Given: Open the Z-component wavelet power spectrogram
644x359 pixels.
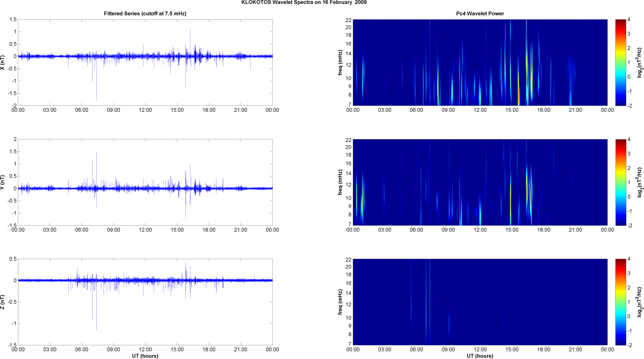Looking at the screenshot, I should (x=480, y=302).
